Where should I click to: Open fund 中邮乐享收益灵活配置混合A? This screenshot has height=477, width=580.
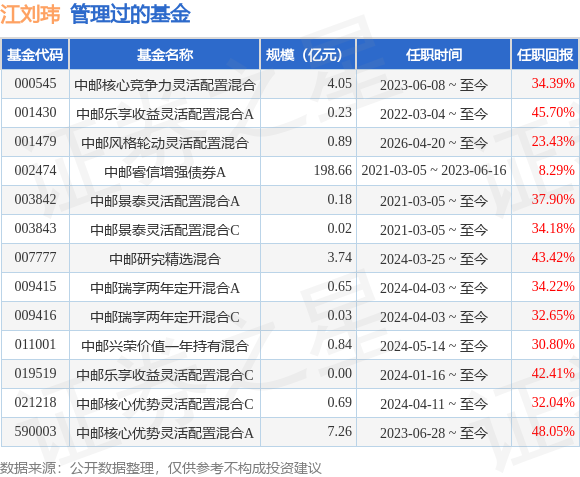coord(165,114)
